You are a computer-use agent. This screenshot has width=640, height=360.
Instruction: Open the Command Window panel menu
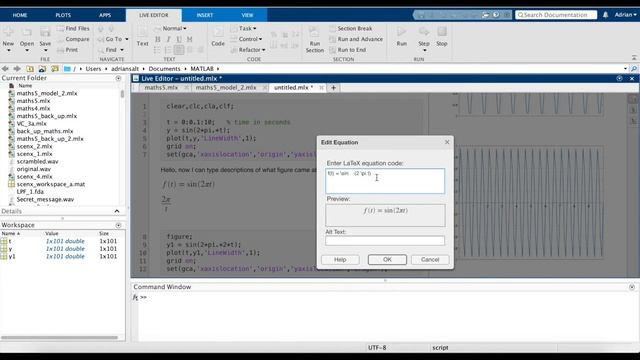click(x=632, y=287)
